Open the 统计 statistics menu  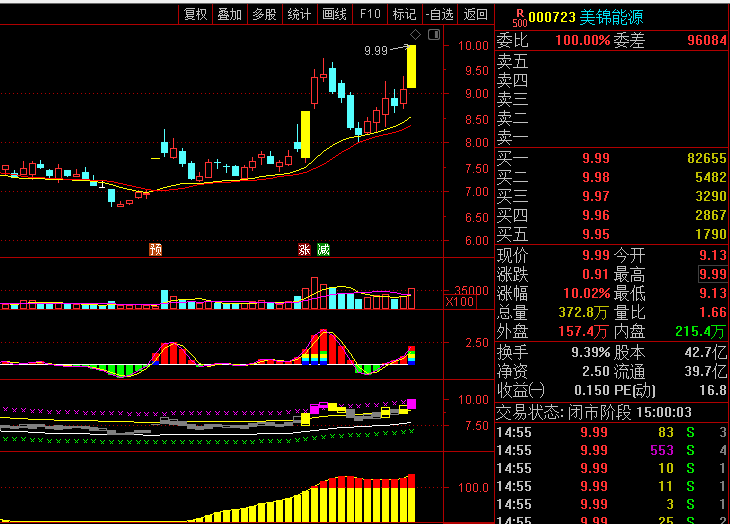point(299,14)
